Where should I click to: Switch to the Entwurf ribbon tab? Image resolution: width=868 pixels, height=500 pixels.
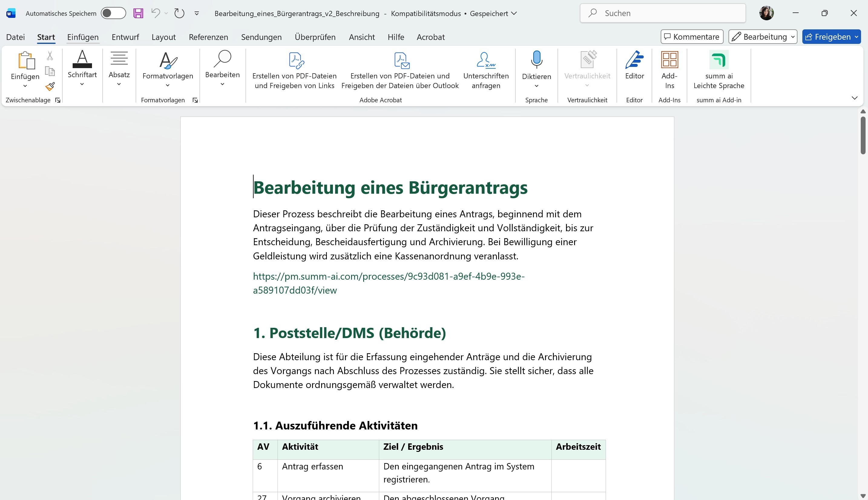coord(125,37)
